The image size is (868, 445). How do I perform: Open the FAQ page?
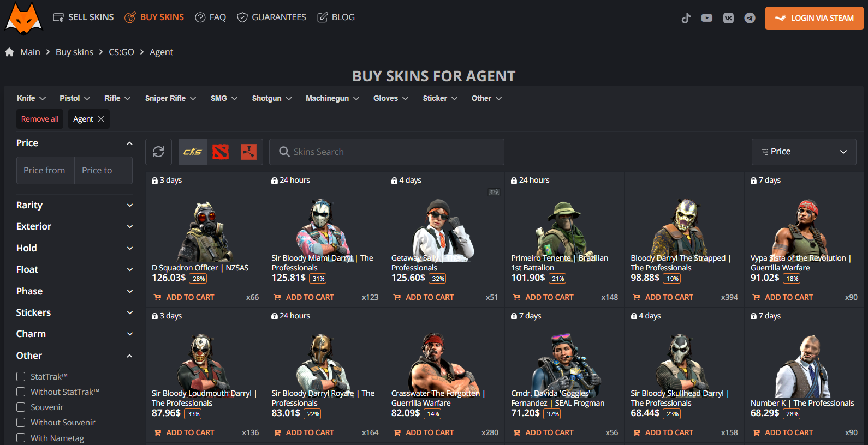click(210, 17)
